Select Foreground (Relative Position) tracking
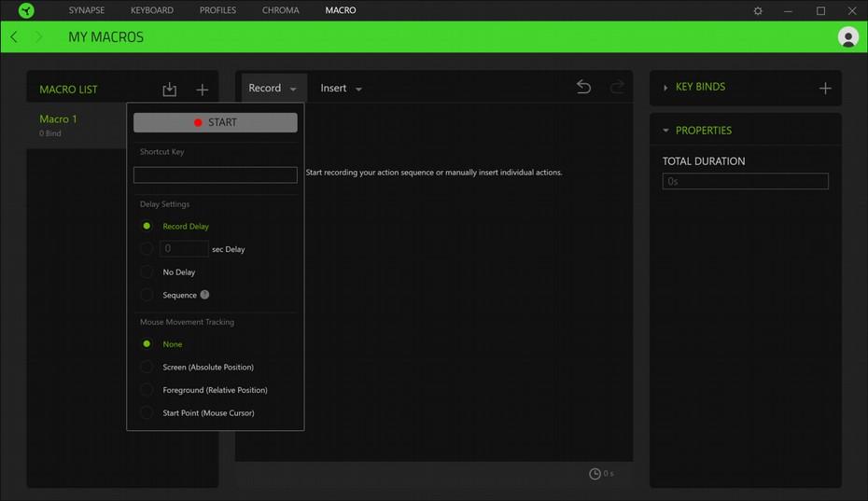Viewport: 868px width, 501px height. [147, 390]
